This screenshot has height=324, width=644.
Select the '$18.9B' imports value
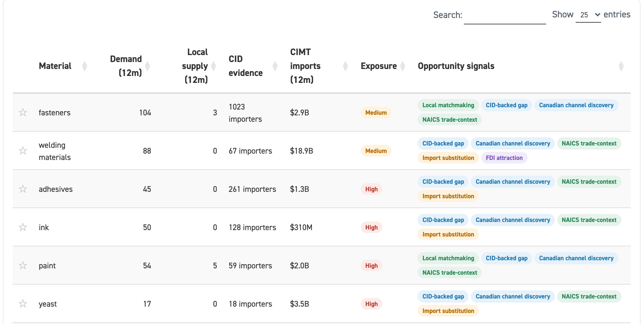tap(301, 151)
